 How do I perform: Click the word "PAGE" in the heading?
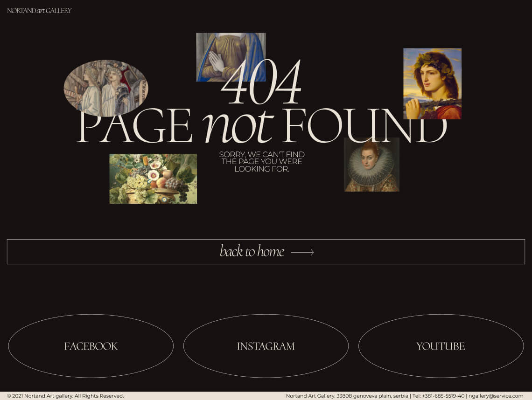pyautogui.click(x=135, y=125)
